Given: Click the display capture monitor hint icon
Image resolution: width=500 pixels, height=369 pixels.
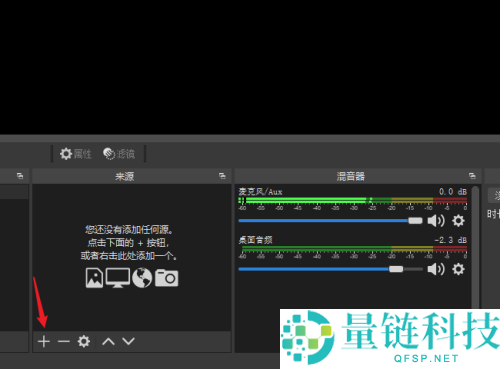Looking at the screenshot, I should point(118,278).
